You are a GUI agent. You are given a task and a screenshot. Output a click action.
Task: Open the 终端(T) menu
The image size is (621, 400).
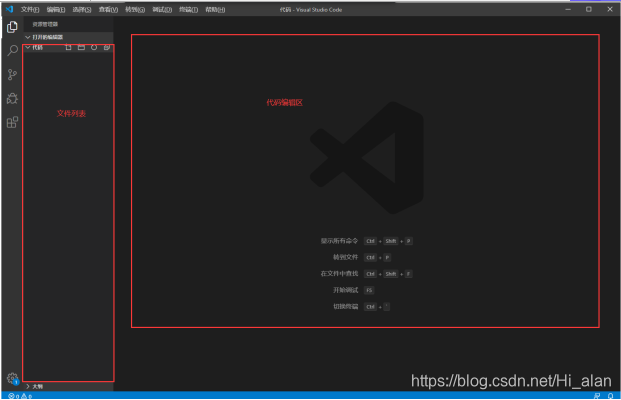(x=189, y=10)
